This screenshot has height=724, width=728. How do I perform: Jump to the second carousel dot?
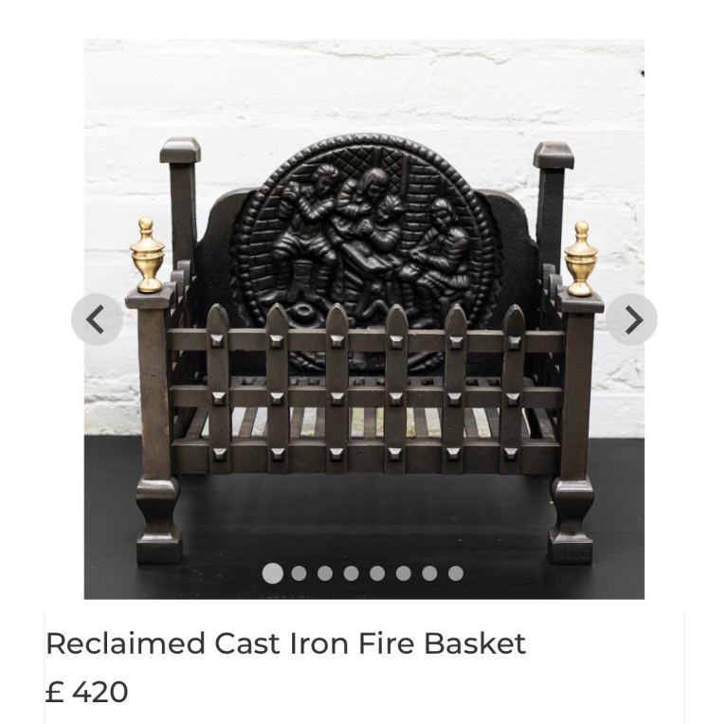(299, 573)
